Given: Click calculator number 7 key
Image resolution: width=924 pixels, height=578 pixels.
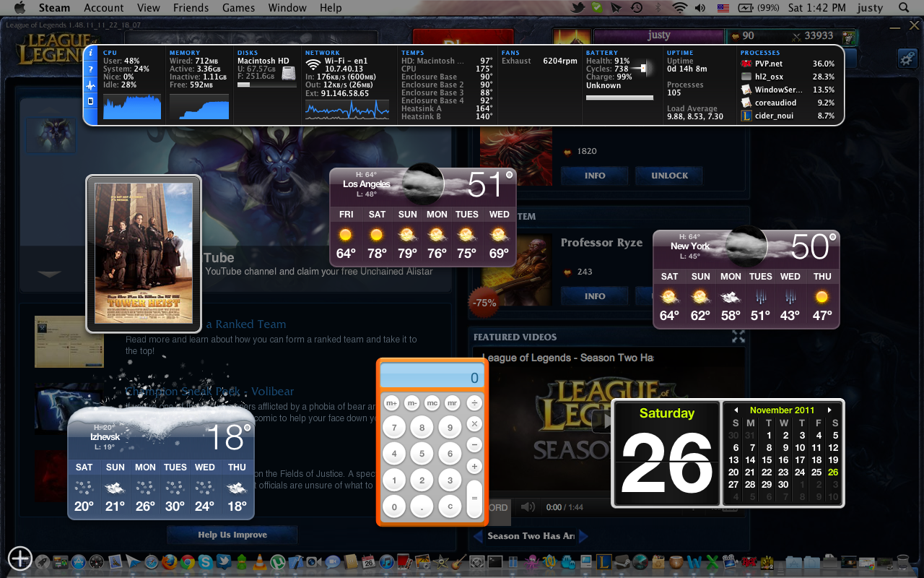Looking at the screenshot, I should pos(393,427).
